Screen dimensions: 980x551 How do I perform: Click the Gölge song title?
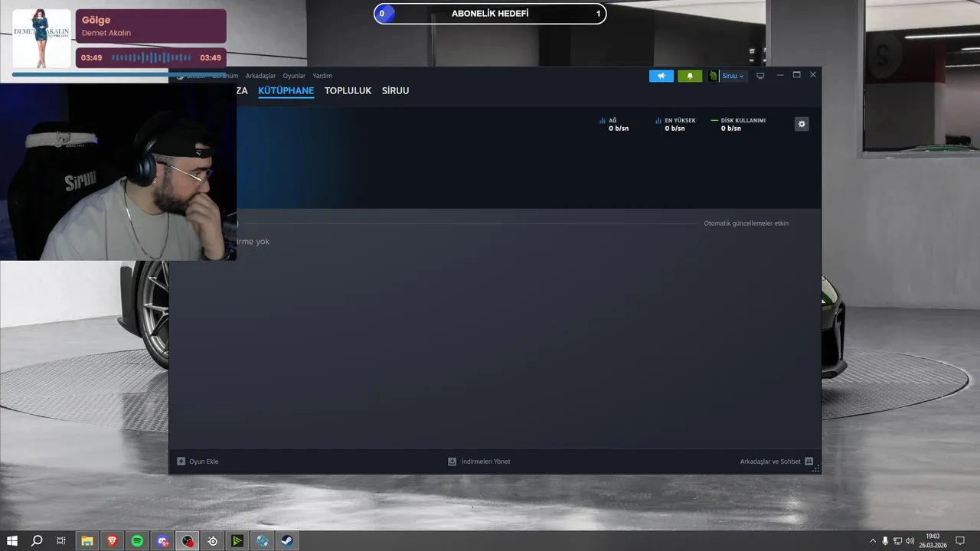[96, 21]
